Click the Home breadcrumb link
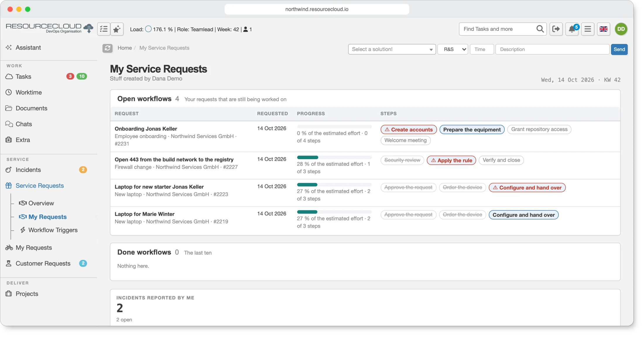Screen dimensions: 644x339 click(125, 48)
